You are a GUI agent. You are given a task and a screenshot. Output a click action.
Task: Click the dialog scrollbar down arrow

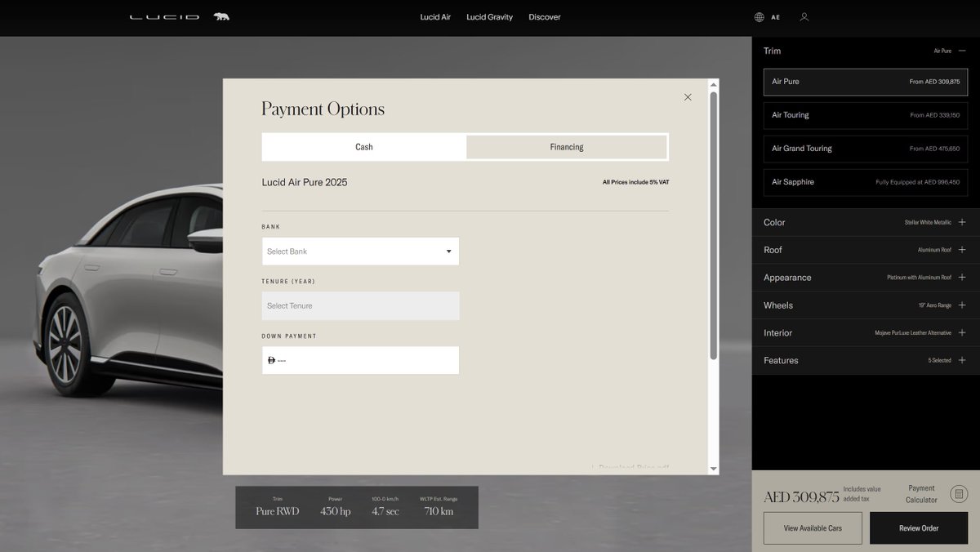coord(714,469)
